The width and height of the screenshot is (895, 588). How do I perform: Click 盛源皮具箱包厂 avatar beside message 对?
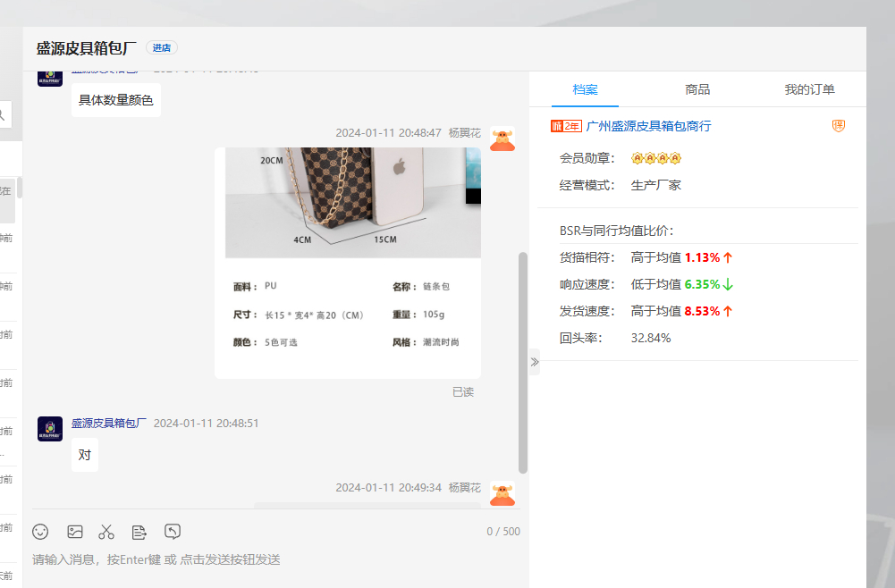50,429
